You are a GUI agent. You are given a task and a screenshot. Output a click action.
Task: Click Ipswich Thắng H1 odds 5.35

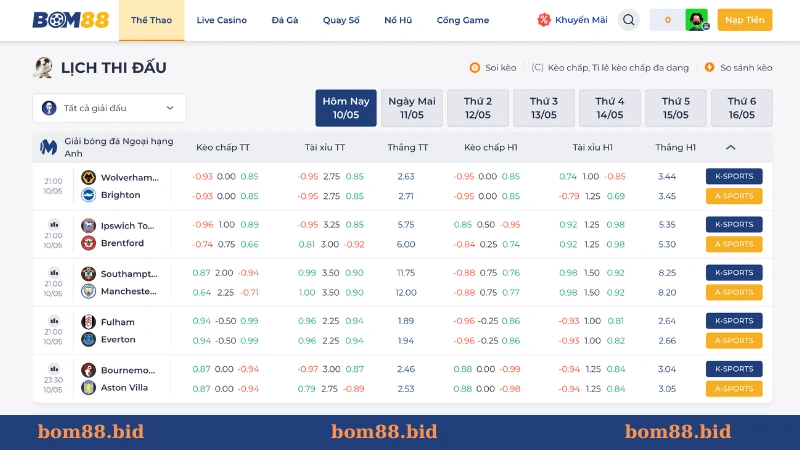click(x=667, y=224)
